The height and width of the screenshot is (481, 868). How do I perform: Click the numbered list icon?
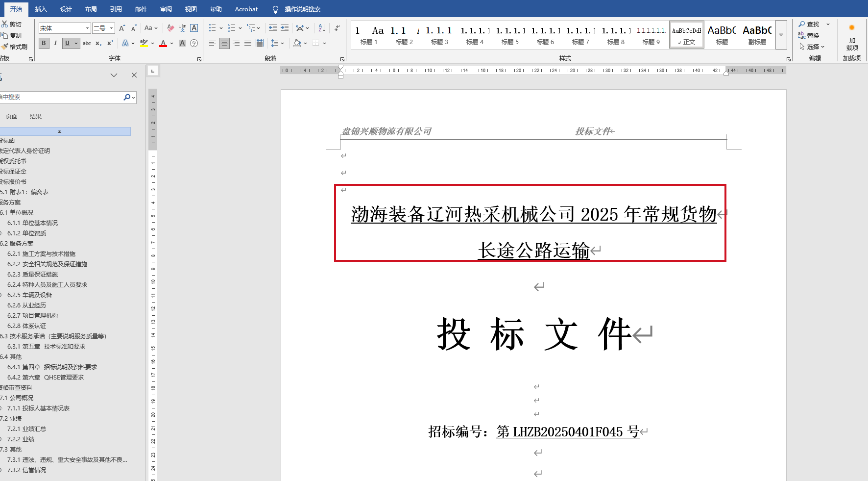[232, 28]
